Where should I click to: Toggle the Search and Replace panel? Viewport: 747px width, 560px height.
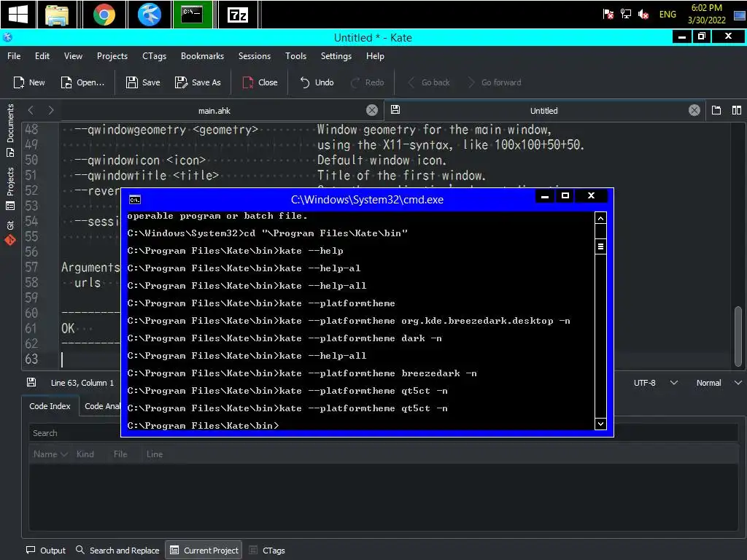click(117, 551)
